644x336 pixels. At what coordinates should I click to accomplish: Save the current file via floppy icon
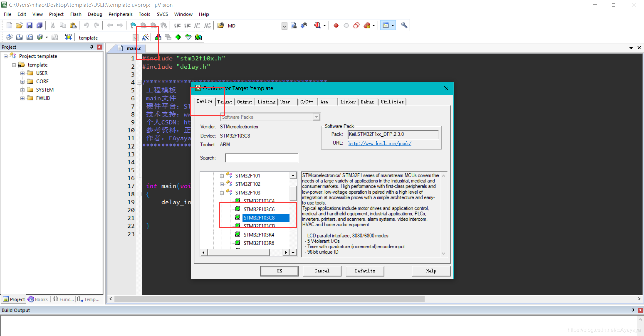(30, 25)
